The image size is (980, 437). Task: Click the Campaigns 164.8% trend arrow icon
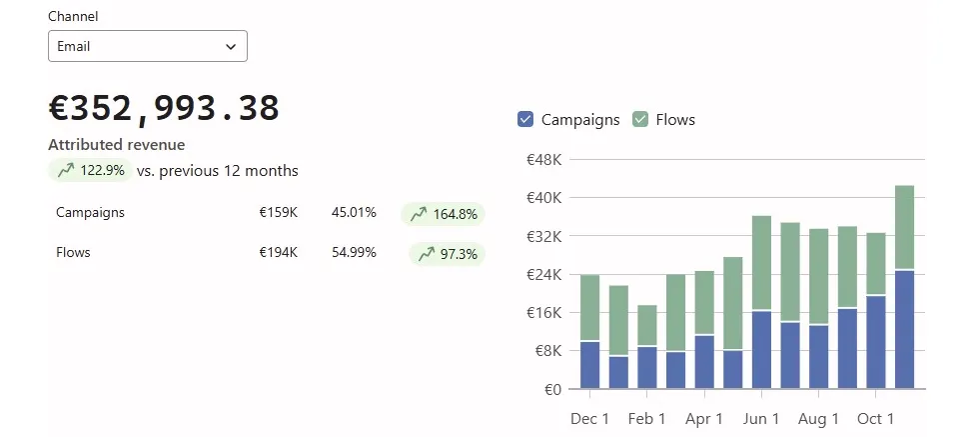click(419, 214)
